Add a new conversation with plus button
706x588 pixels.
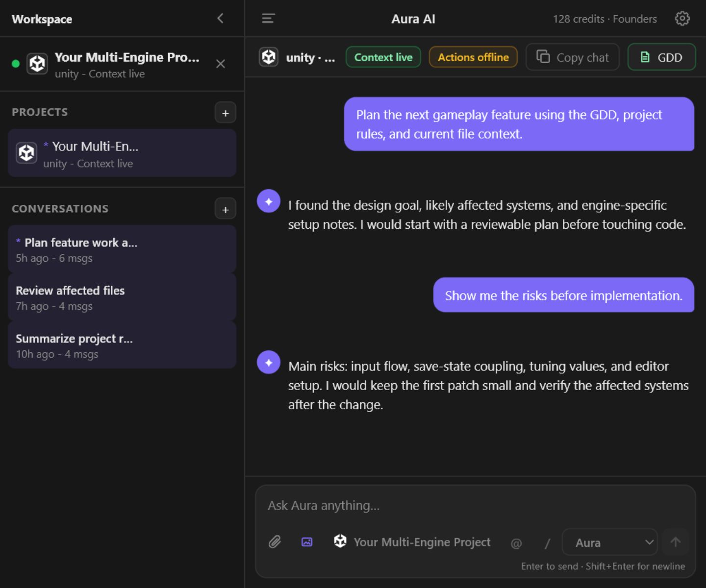coord(226,209)
